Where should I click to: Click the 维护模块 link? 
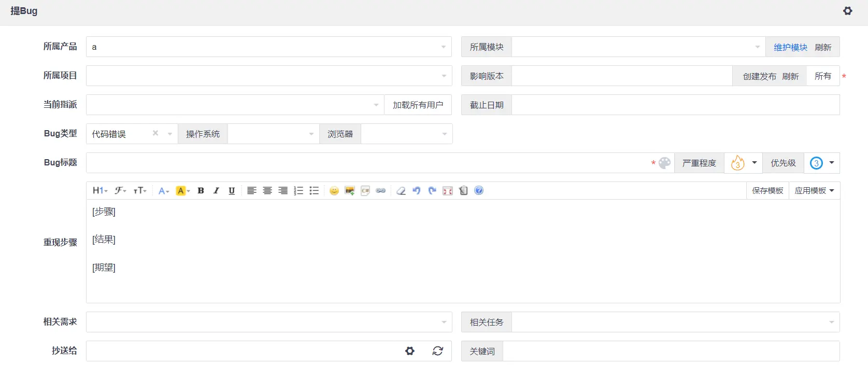790,47
